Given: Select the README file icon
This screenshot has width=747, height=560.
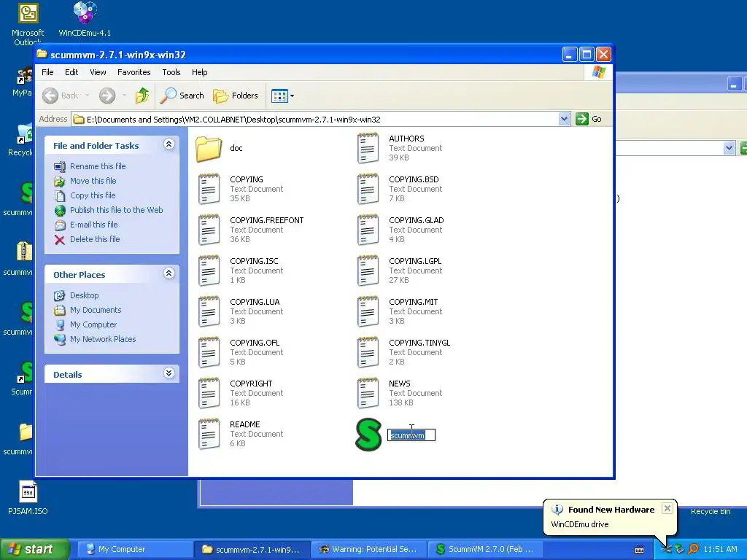Looking at the screenshot, I should [209, 434].
